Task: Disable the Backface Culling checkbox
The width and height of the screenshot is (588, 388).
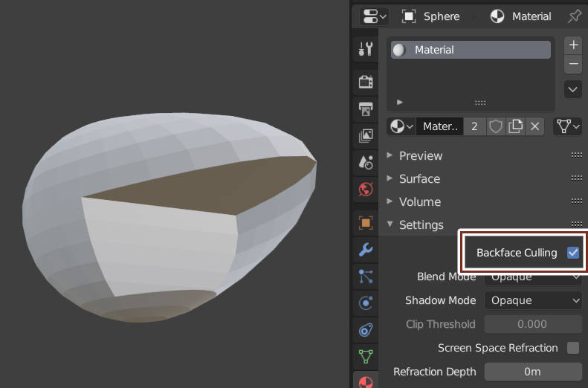Action: coord(573,253)
